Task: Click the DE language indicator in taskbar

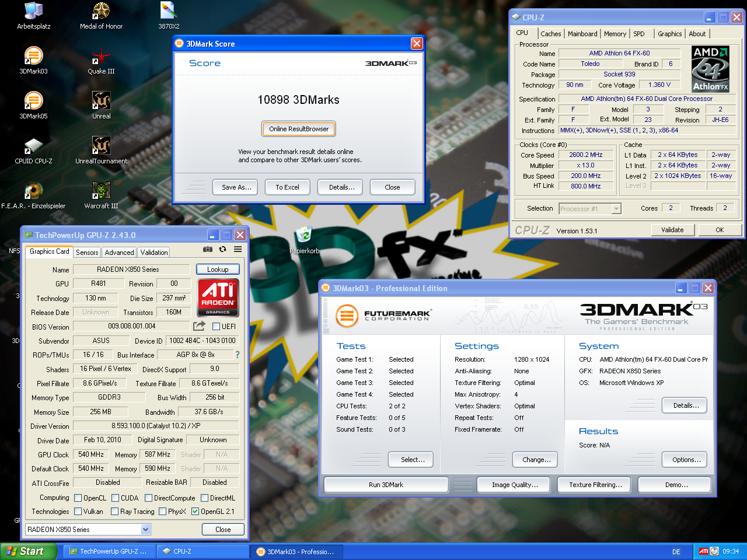Action: tap(676, 551)
